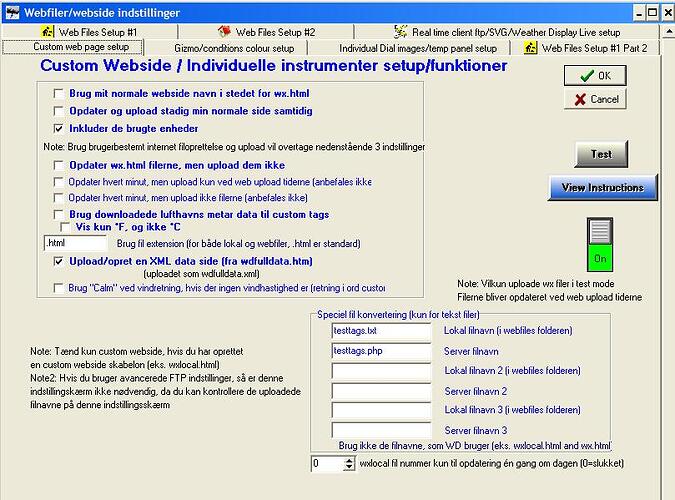Enable 'Brug downloadede lufthavns metar data' checkbox
Image resolution: width=675 pixels, height=500 pixels.
pos(58,214)
